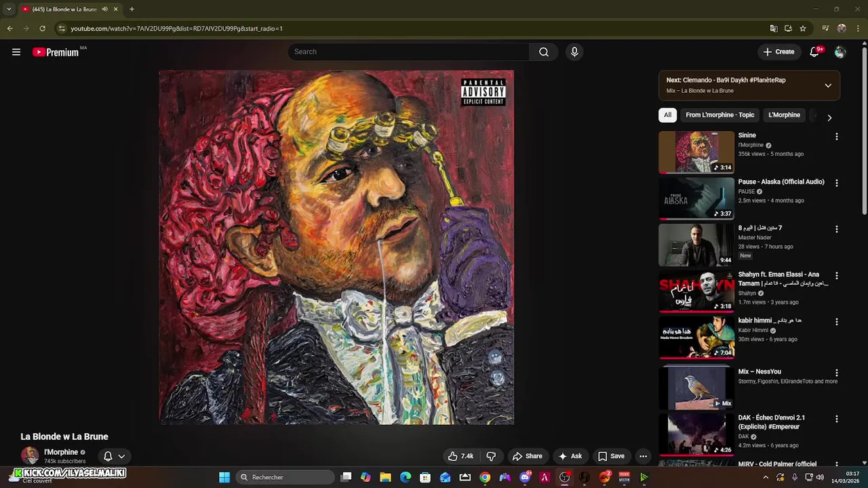Play the Pause - Alaska thumbnail
Viewport: 868px width, 488px height.
point(696,199)
